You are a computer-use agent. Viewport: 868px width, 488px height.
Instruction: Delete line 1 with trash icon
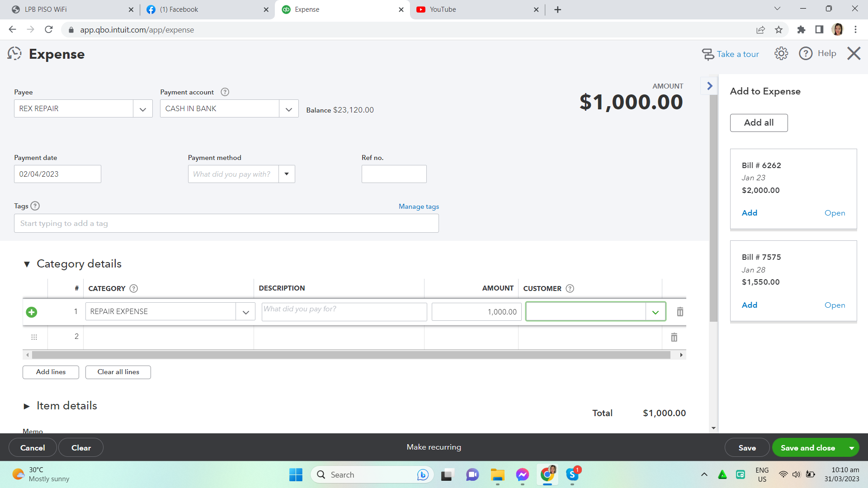click(x=679, y=312)
